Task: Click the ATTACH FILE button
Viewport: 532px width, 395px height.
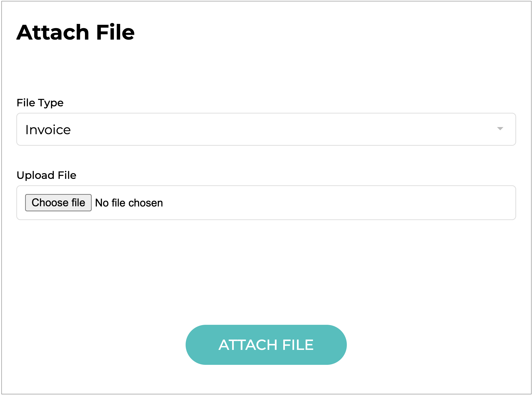Action: tap(266, 345)
